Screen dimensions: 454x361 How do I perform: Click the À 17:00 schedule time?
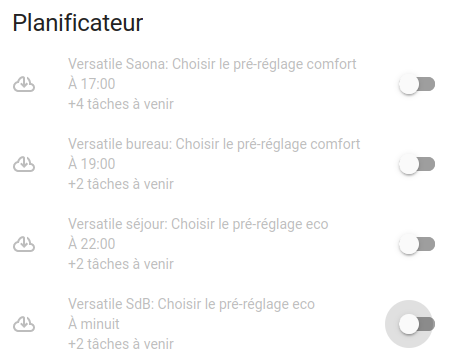click(x=92, y=84)
